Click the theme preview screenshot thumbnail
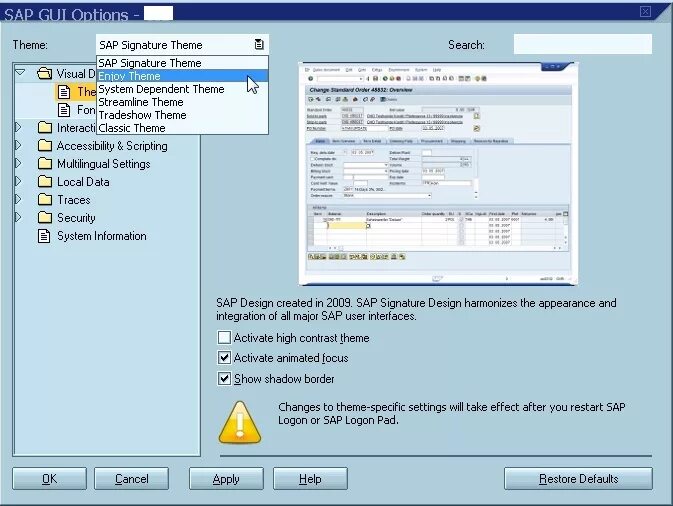This screenshot has width=673, height=506. [x=438, y=173]
